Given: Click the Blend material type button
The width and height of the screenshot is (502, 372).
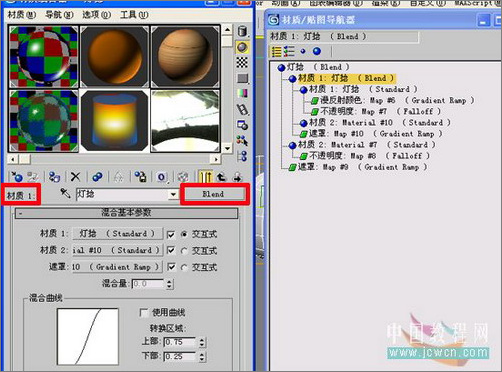Looking at the screenshot, I should 213,194.
